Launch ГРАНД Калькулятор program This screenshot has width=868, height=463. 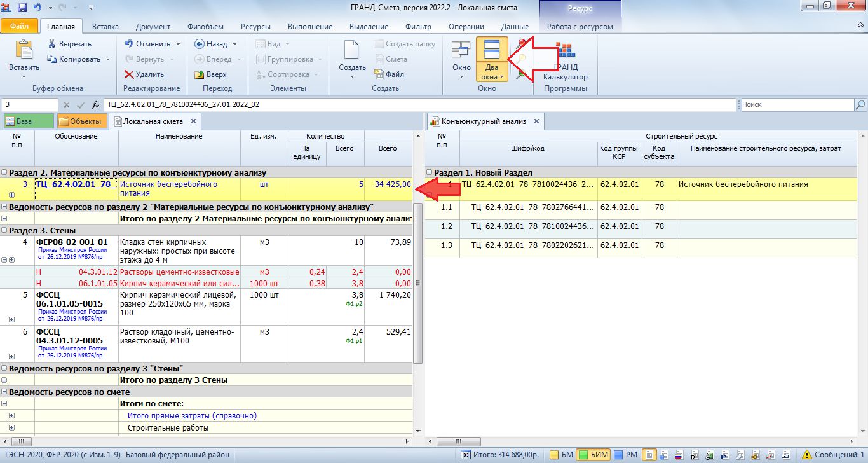565,62
